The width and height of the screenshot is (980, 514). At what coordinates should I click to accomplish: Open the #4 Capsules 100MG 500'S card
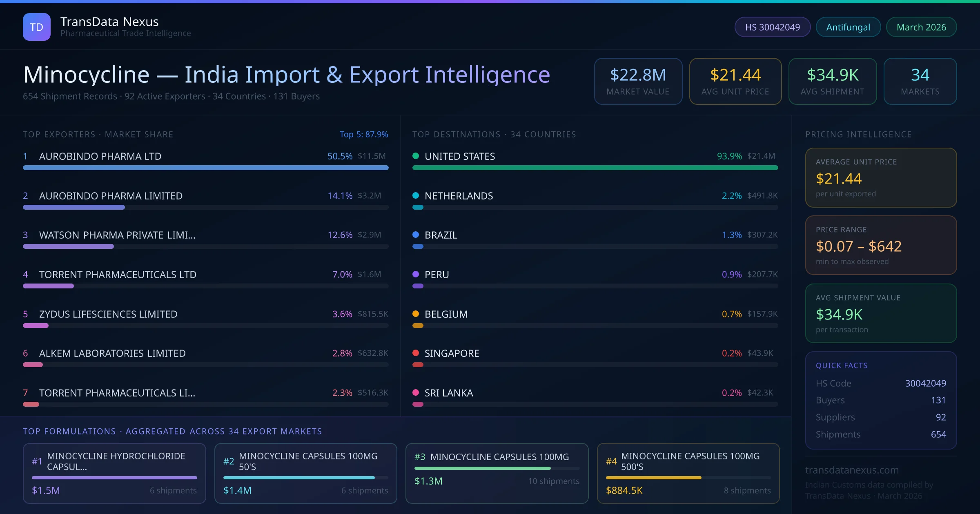tap(688, 473)
